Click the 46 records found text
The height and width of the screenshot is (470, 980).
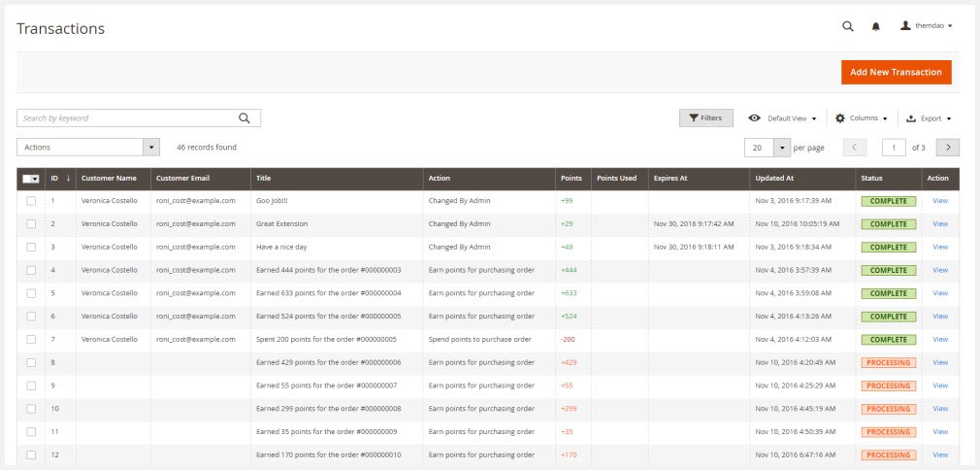tap(207, 147)
